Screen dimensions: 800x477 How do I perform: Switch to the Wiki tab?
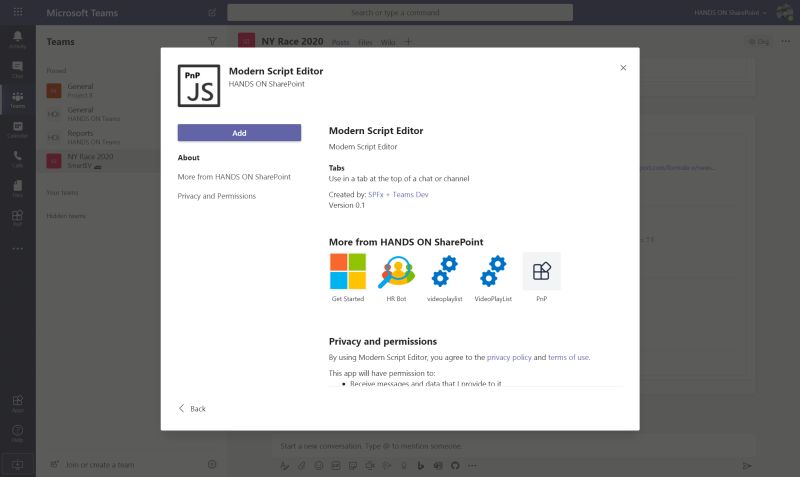click(388, 42)
